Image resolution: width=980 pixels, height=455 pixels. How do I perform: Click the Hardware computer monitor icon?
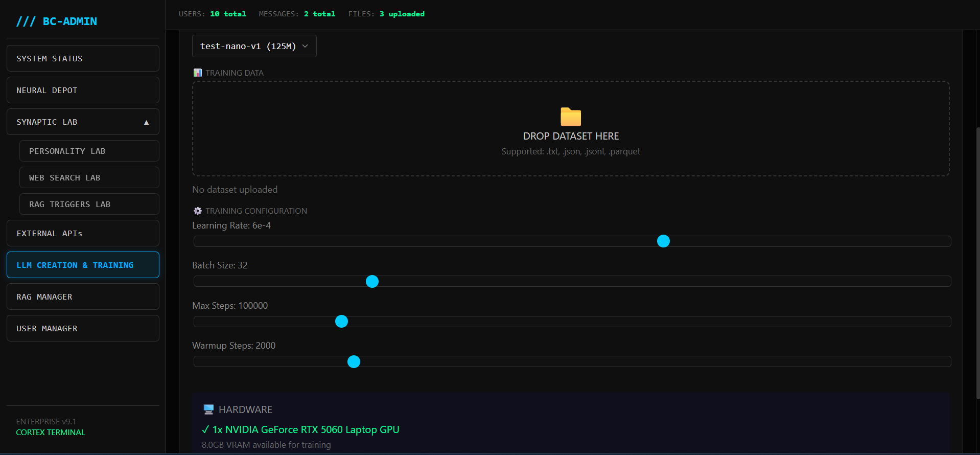coord(208,409)
